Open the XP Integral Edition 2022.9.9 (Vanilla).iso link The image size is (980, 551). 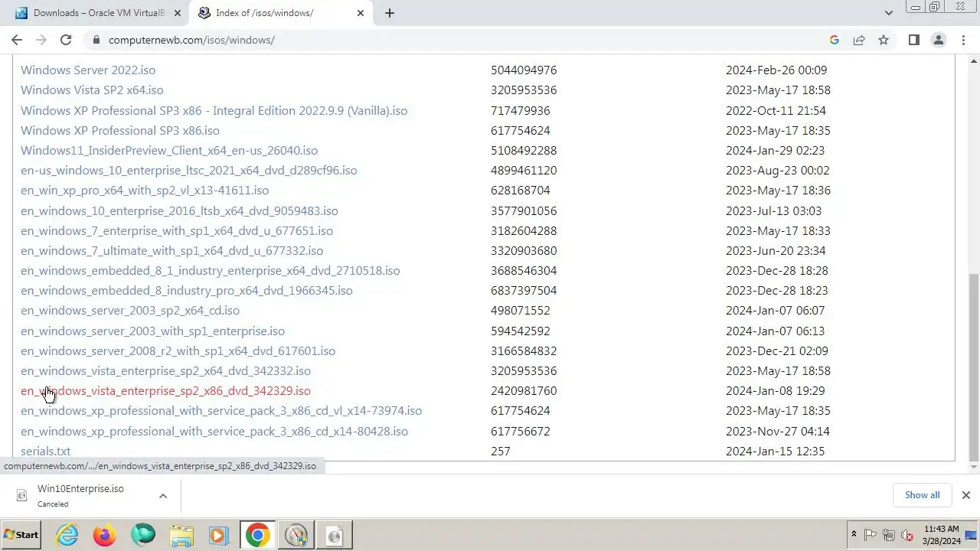[214, 110]
